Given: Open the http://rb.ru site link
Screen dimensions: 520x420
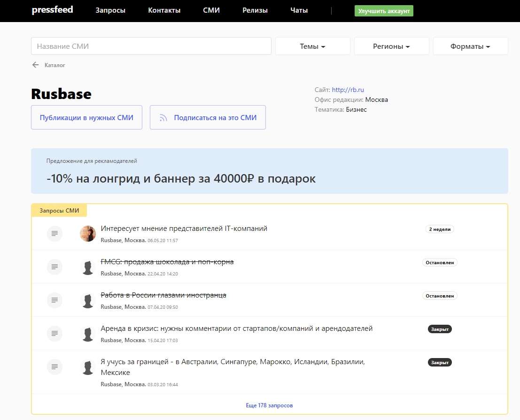Looking at the screenshot, I should [x=348, y=90].
